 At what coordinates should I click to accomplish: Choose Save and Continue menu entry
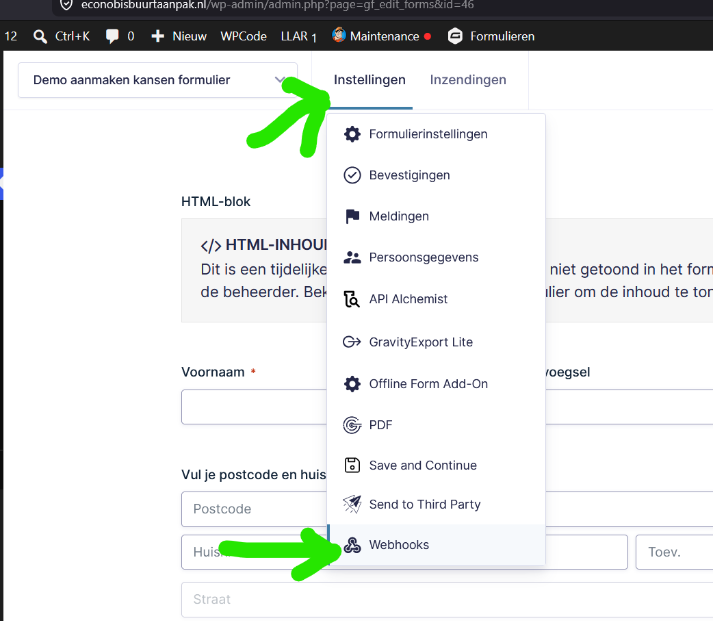click(x=436, y=466)
